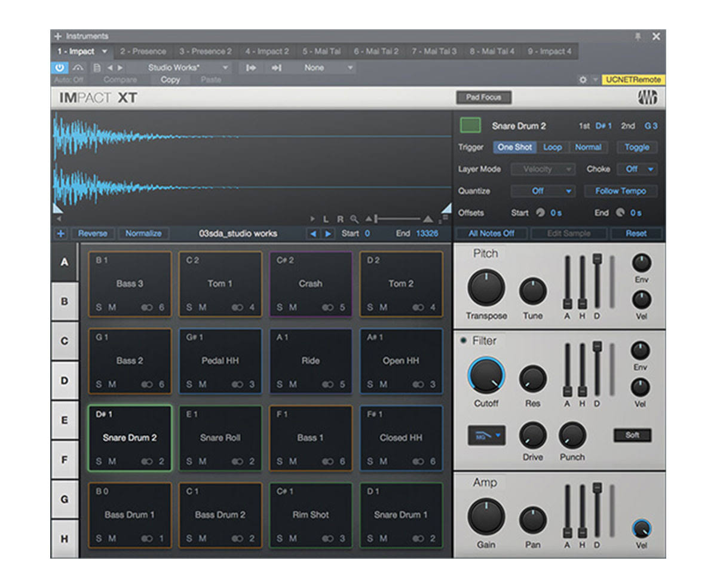Load next preset with right arrow
717x588 pixels.
[120, 68]
